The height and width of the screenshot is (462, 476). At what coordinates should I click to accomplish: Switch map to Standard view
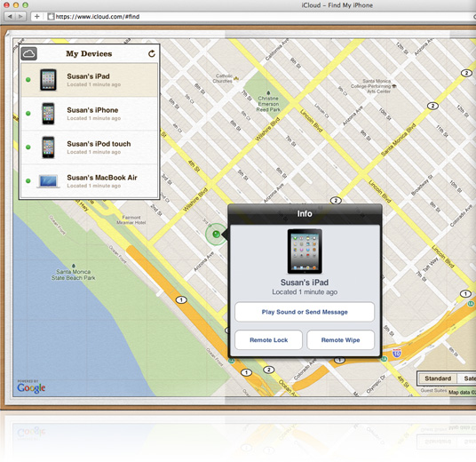tap(438, 378)
